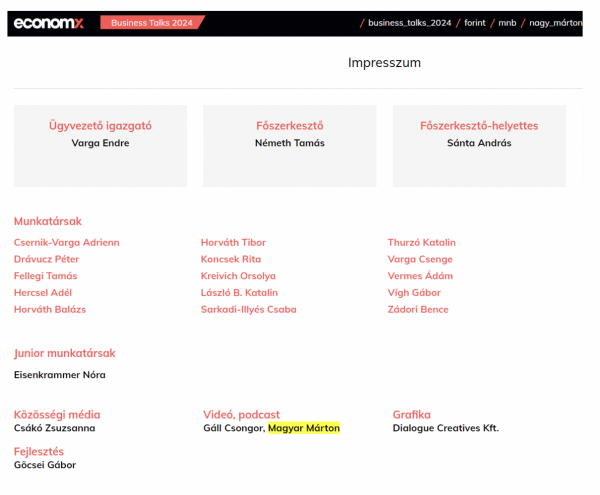Click the name Csákó Zsuzsanna

coord(54,428)
